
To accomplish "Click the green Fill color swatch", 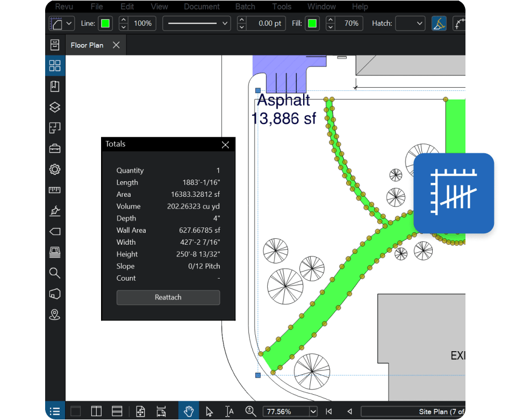I will (312, 24).
